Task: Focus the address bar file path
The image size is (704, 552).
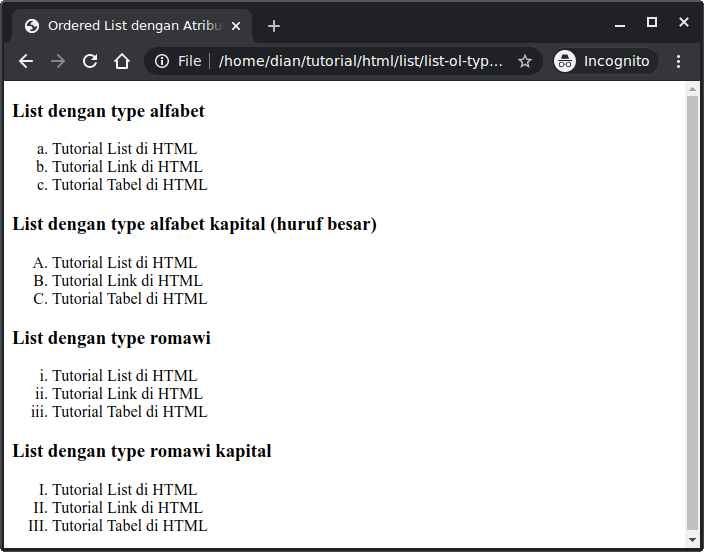Action: tap(360, 61)
